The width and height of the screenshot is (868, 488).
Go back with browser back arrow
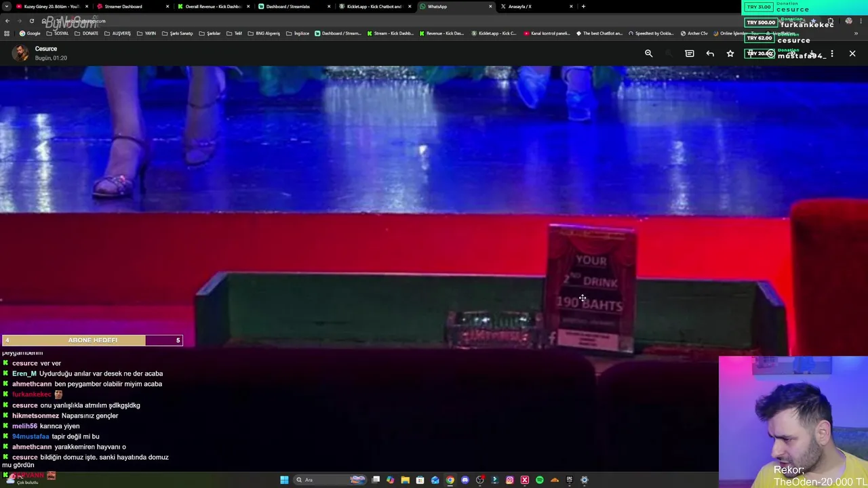point(7,21)
